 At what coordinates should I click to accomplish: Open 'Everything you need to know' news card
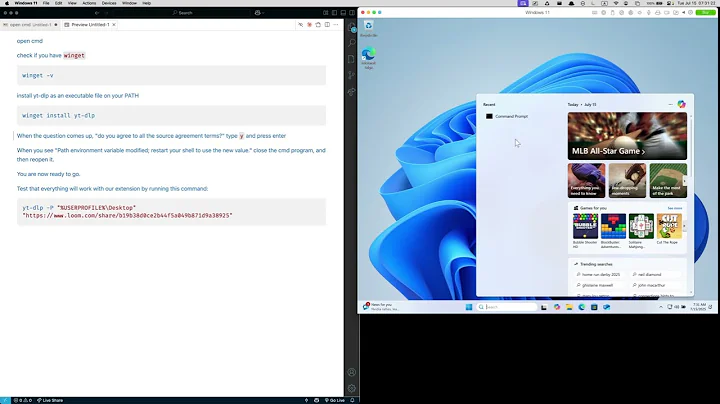(x=586, y=180)
